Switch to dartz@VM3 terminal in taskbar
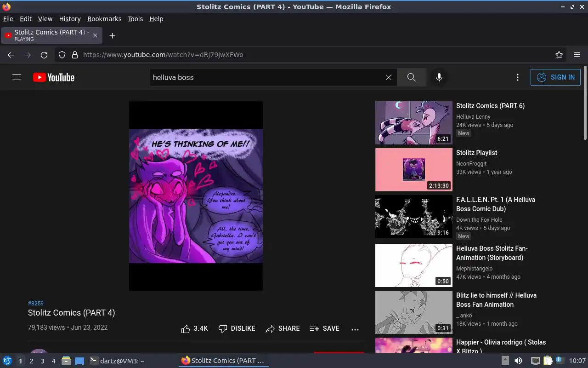The image size is (588, 368). (117, 361)
